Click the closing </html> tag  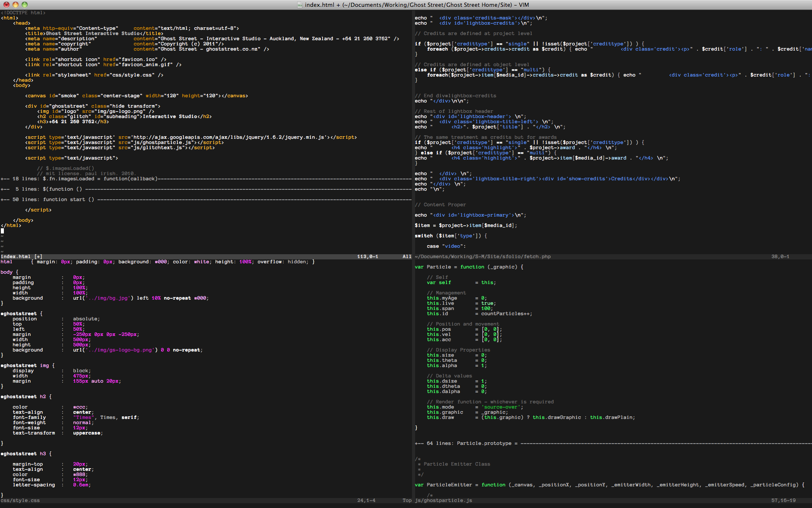(x=11, y=225)
